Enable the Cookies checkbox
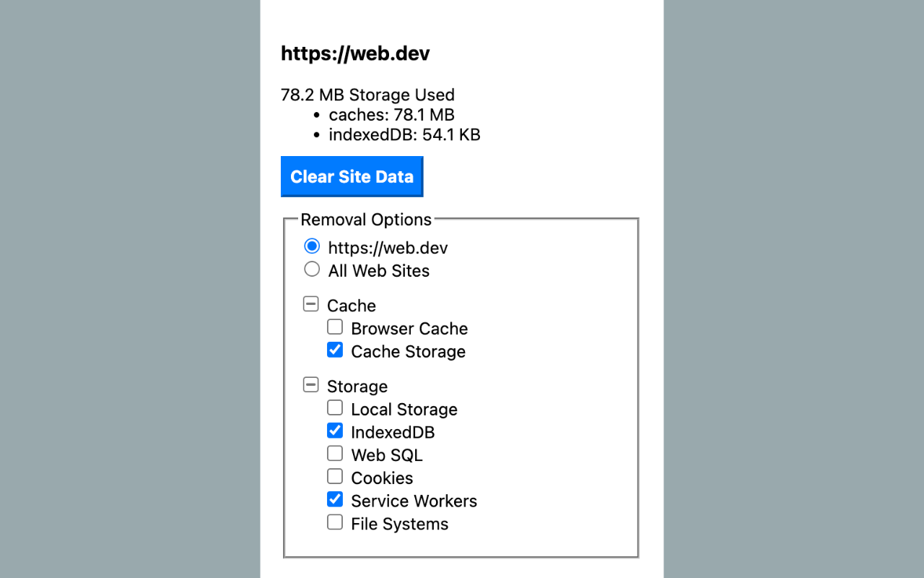Image resolution: width=924 pixels, height=578 pixels. point(335,477)
